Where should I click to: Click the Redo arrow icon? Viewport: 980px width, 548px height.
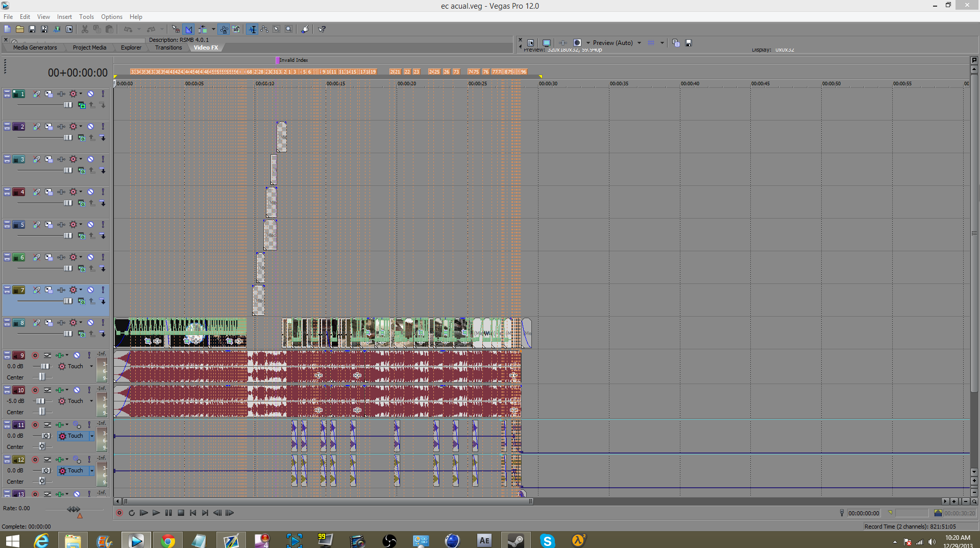click(151, 29)
